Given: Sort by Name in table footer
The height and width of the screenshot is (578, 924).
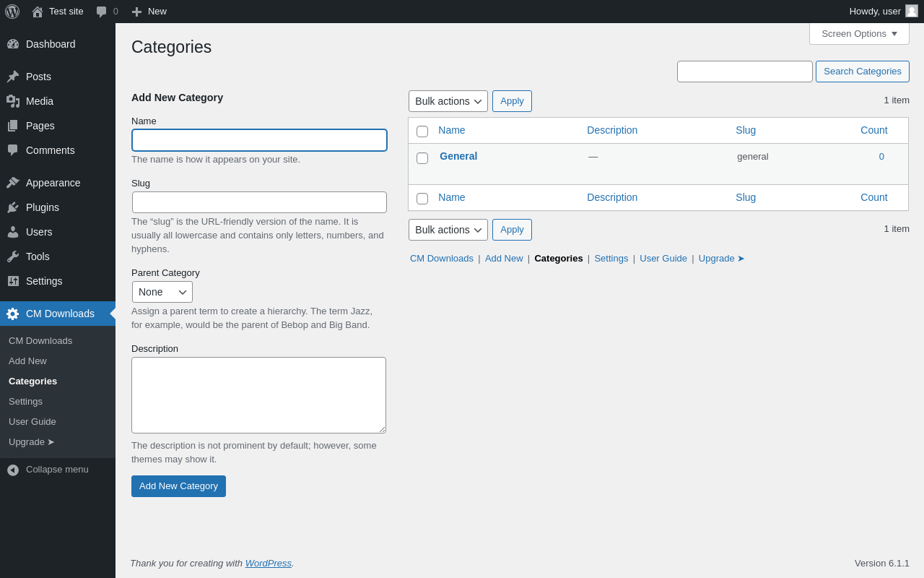Looking at the screenshot, I should [452, 197].
